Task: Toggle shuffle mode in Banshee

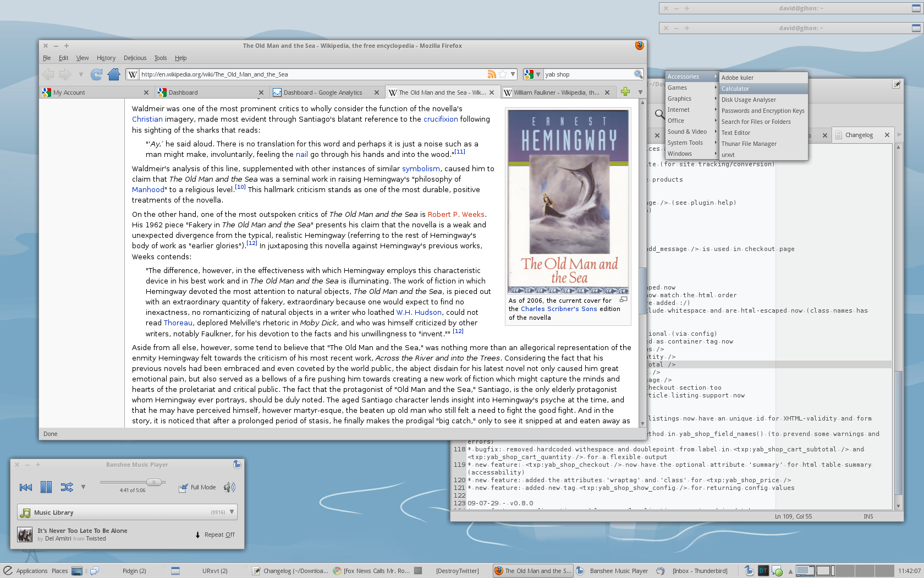Action: click(x=67, y=487)
